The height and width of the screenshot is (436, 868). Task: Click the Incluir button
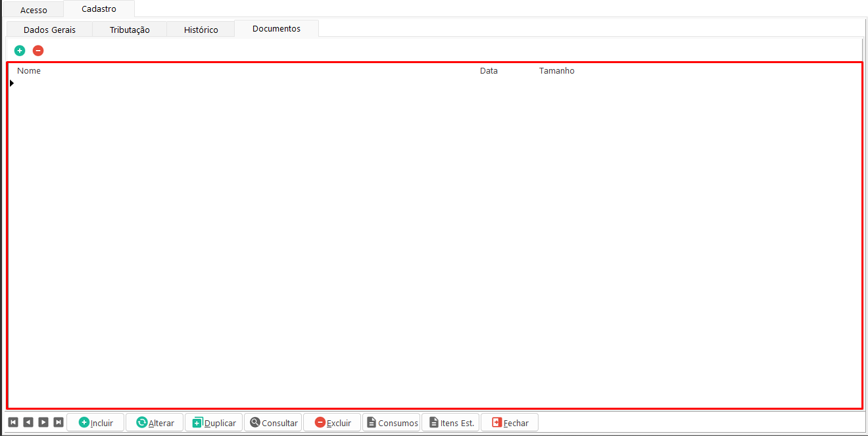pyautogui.click(x=95, y=423)
